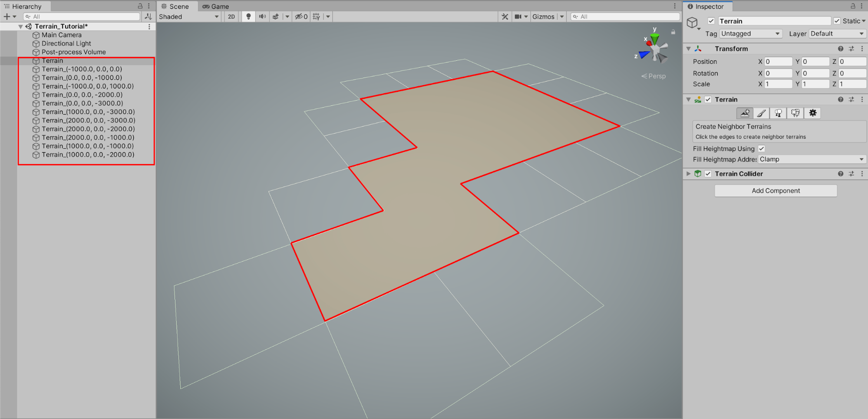Uncheck the Fill Heightmap Using checkbox
The image size is (868, 419).
click(761, 148)
